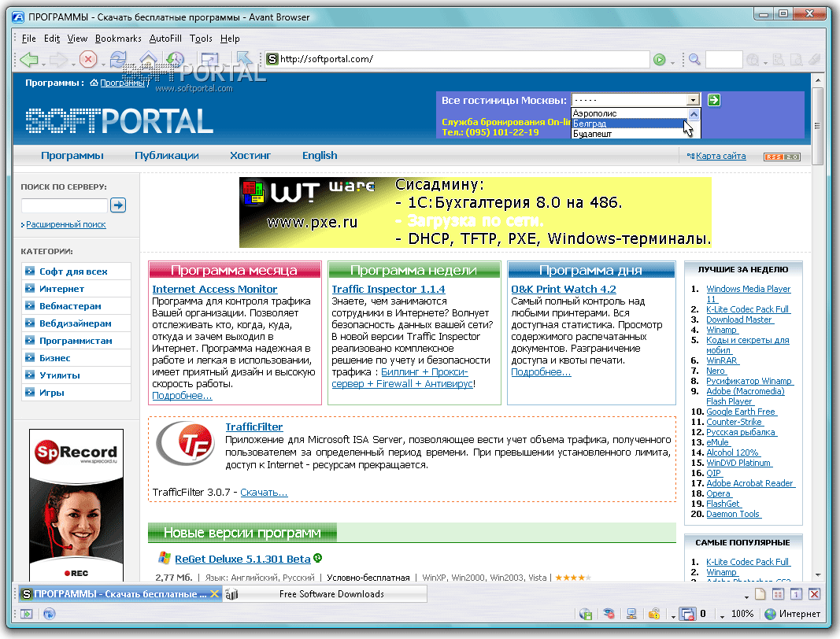Pick Будапешт from the hotel list
Viewport: 840px width, 639px height.
(627, 134)
